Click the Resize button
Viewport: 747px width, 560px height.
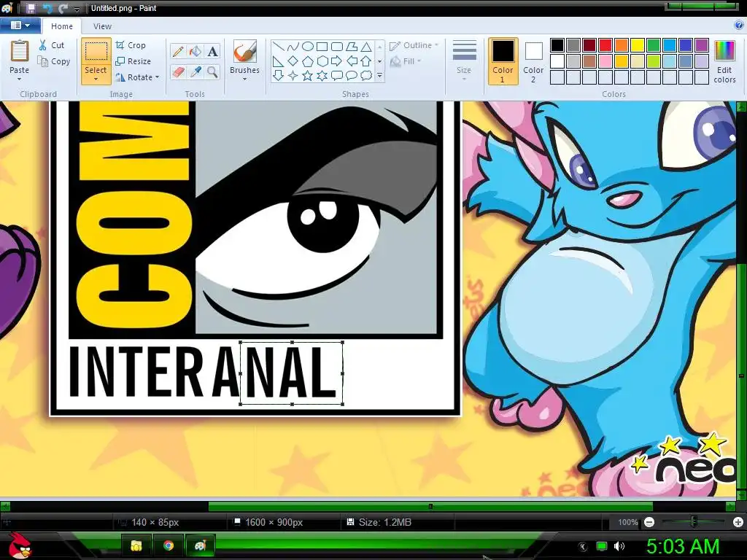click(x=133, y=61)
